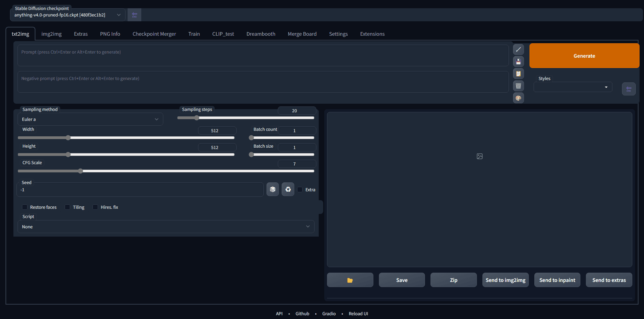The image size is (644, 319).
Task: Click the refresh icon beside checkpoint dropdown
Action: click(134, 15)
